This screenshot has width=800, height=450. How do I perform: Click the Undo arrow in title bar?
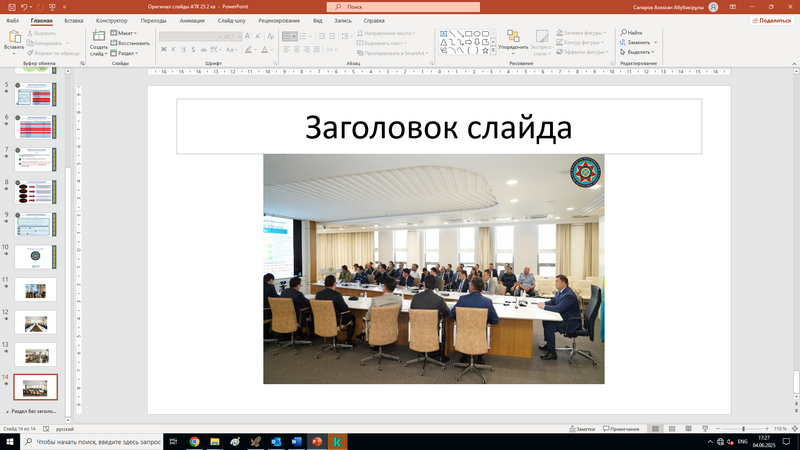[x=23, y=6]
